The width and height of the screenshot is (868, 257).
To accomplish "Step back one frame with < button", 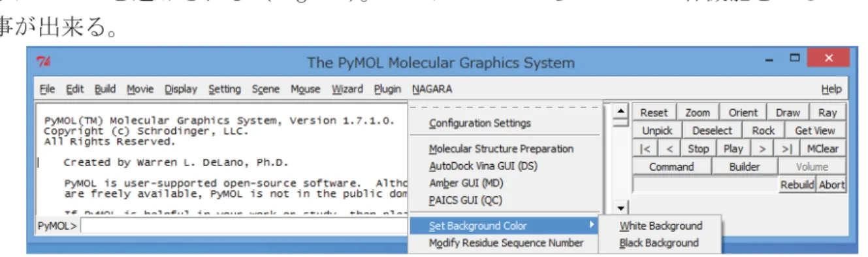I will click(669, 148).
